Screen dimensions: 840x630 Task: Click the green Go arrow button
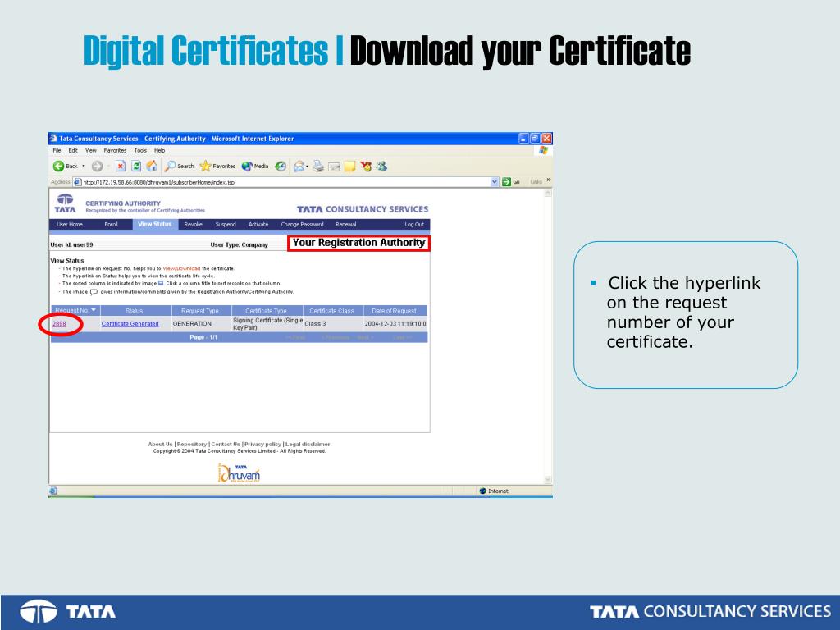(x=506, y=182)
